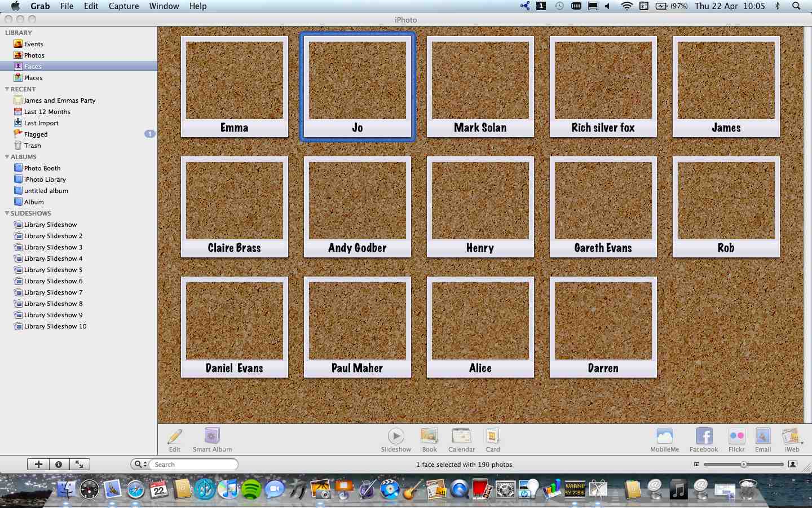Open Spotify from the Dock
The width and height of the screenshot is (812, 508).
[251, 489]
